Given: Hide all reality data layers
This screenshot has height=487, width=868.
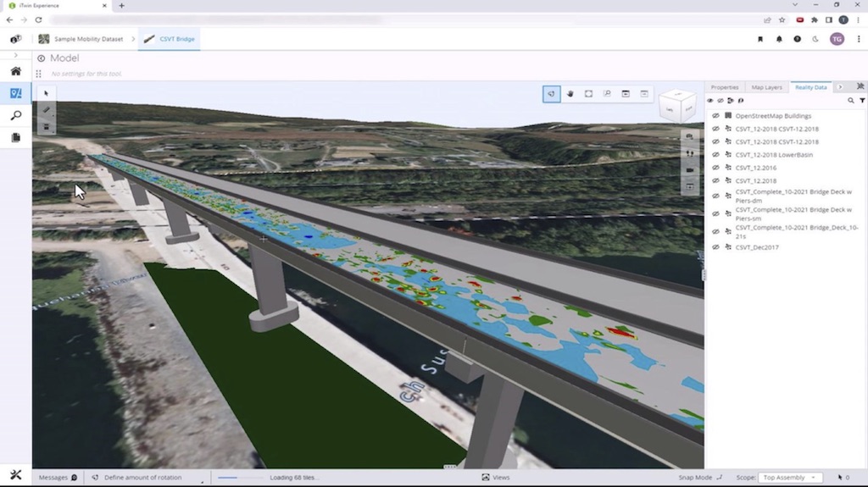Looking at the screenshot, I should pyautogui.click(x=721, y=101).
